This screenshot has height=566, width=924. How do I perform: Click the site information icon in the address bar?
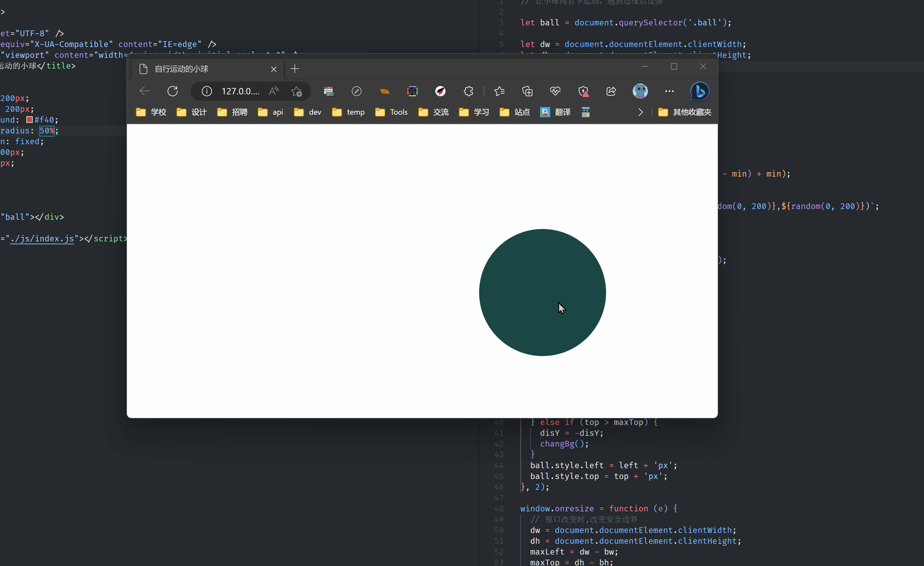(x=207, y=91)
